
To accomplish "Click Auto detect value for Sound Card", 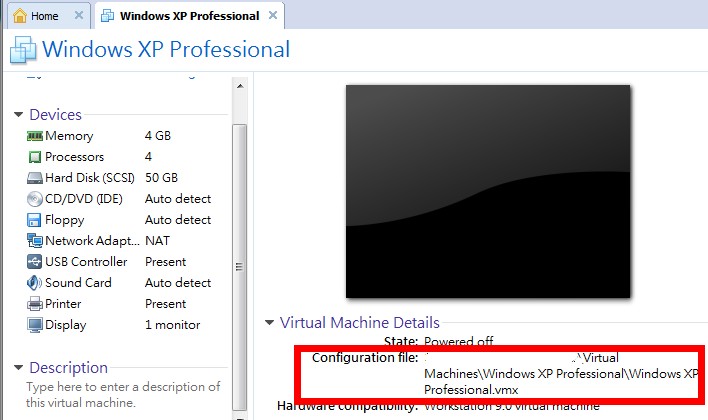I will click(x=178, y=283).
